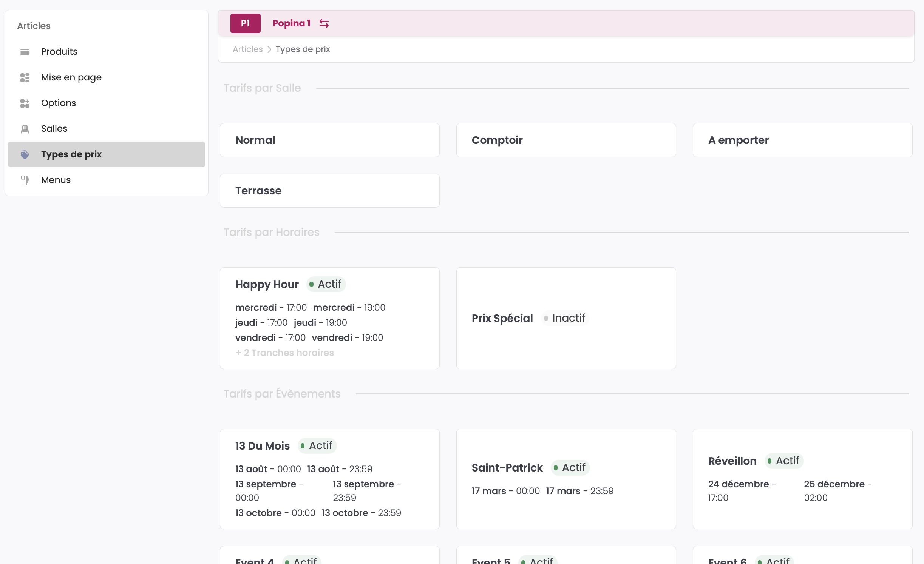
Task: Click the Mise en page layout icon
Action: coord(25,77)
